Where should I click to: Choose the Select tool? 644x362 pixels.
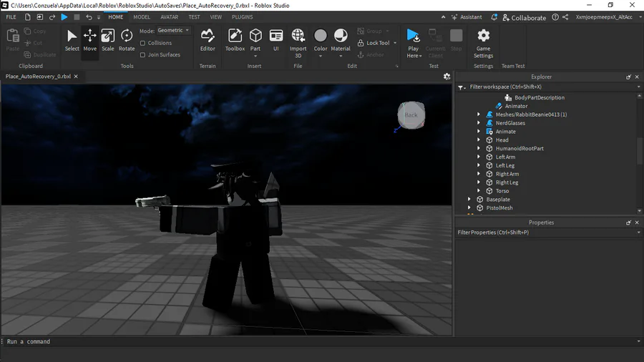pyautogui.click(x=72, y=40)
